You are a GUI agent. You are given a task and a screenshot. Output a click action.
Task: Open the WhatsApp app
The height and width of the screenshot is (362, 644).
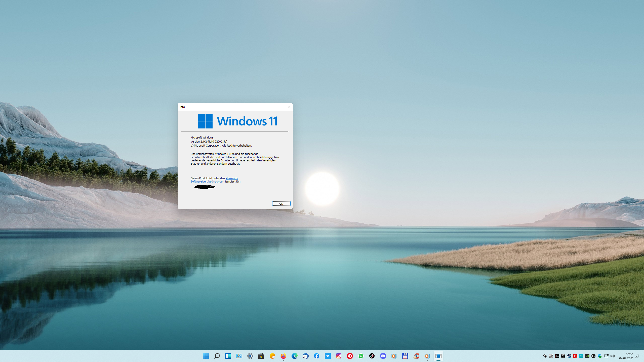coord(361,356)
